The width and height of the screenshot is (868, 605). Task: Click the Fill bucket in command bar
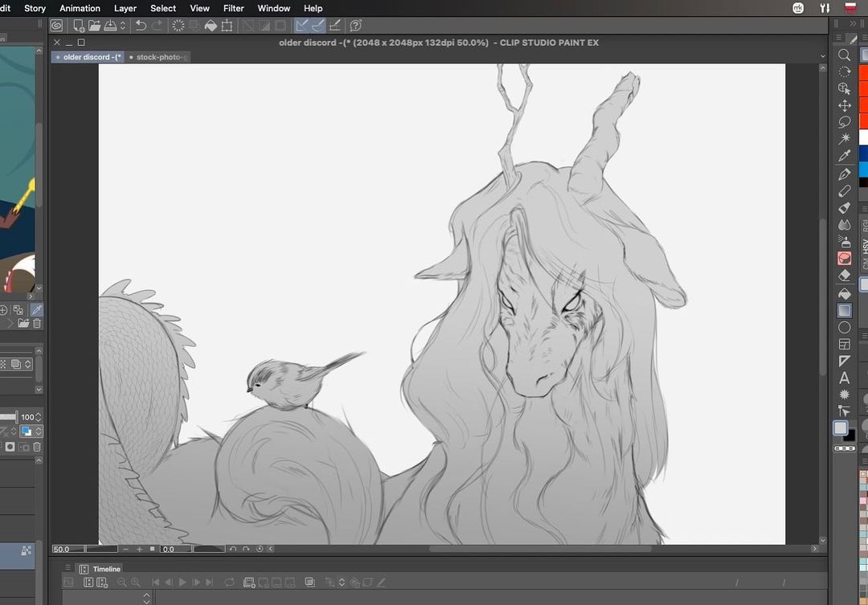click(x=211, y=26)
